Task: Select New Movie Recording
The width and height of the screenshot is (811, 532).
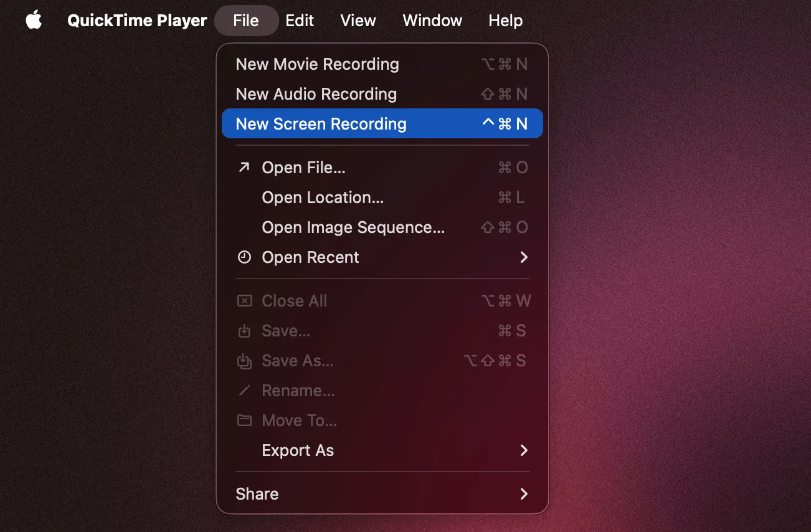Action: tap(317, 64)
